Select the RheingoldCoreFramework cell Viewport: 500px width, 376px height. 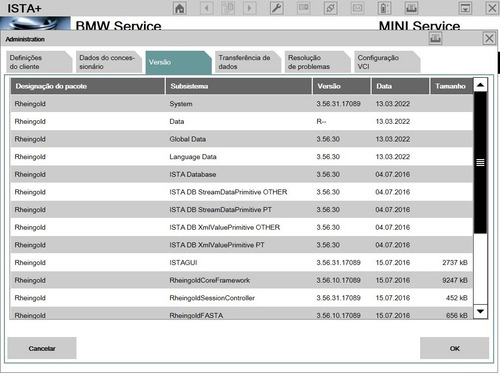tap(210, 280)
